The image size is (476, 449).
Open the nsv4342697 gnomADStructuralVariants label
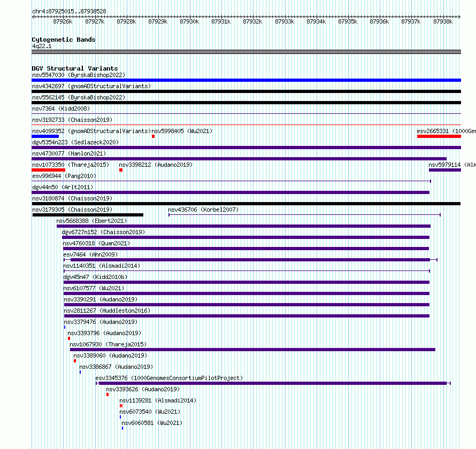(91, 86)
